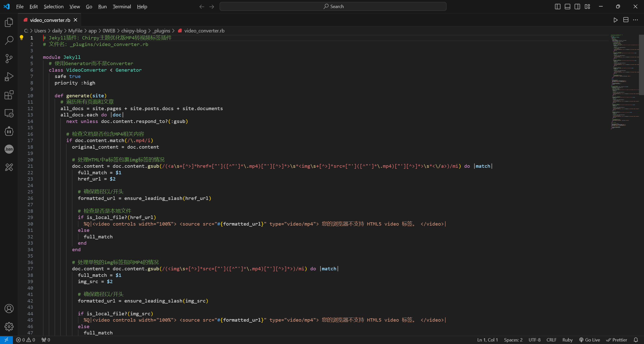Start Go Live from the status bar
Viewport: 644px width, 344px height.
(x=590, y=340)
